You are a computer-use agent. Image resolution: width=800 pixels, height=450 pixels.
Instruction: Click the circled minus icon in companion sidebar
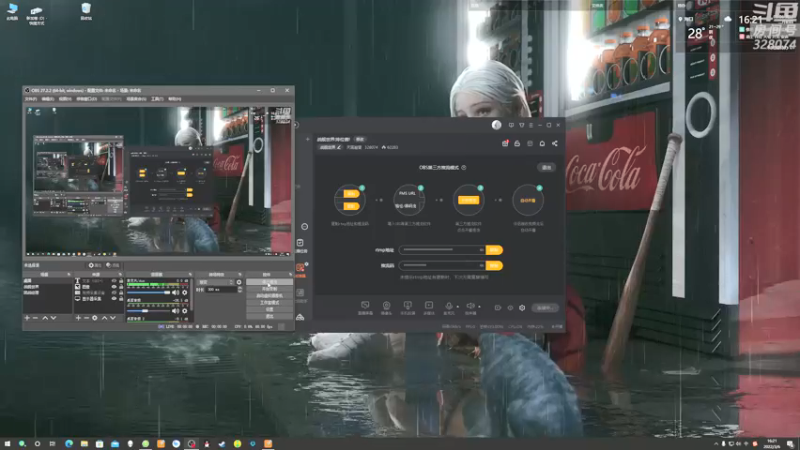coord(305,227)
